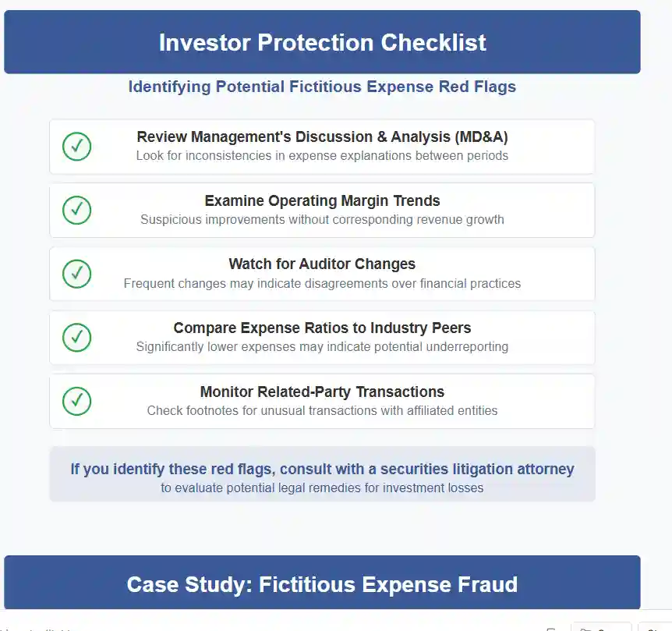Select the Review Management's Discussion & Analysis title
The image size is (672, 631).
coord(322,137)
